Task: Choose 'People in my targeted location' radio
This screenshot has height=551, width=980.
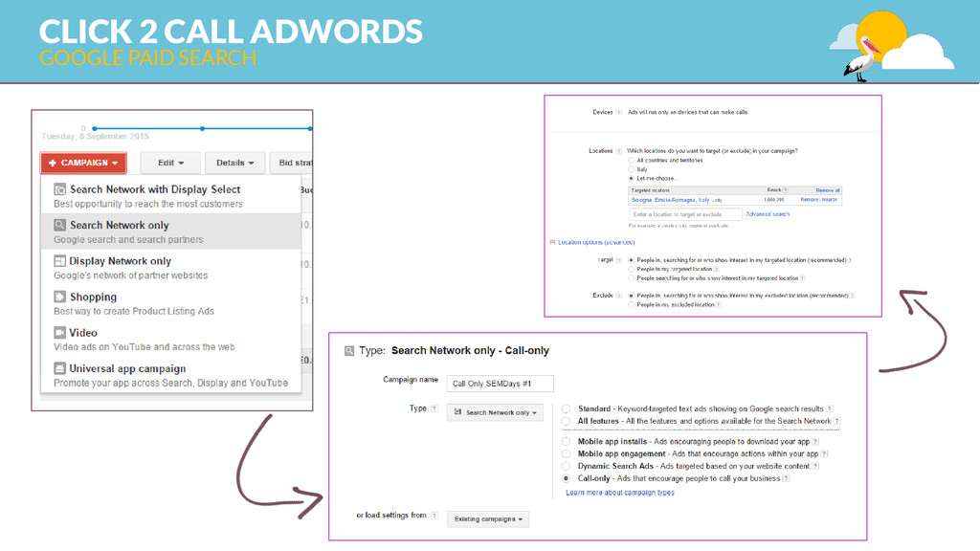Action: click(x=632, y=269)
